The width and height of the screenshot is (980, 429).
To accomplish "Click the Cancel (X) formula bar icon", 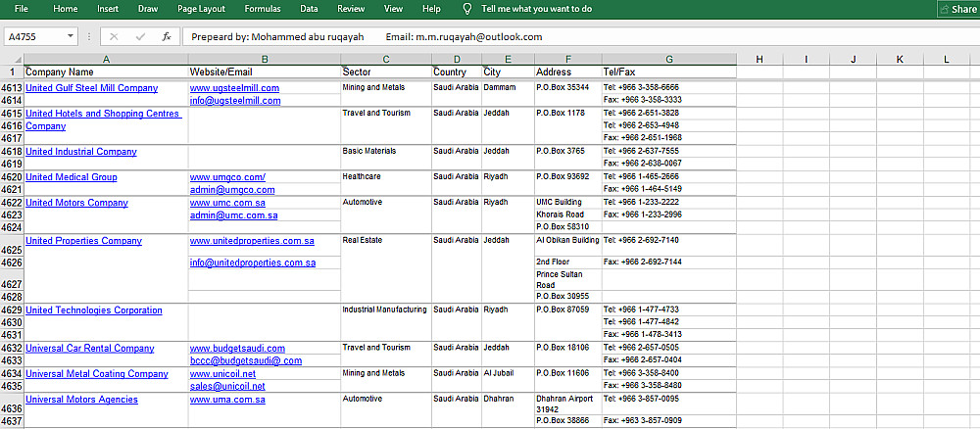I will point(114,37).
